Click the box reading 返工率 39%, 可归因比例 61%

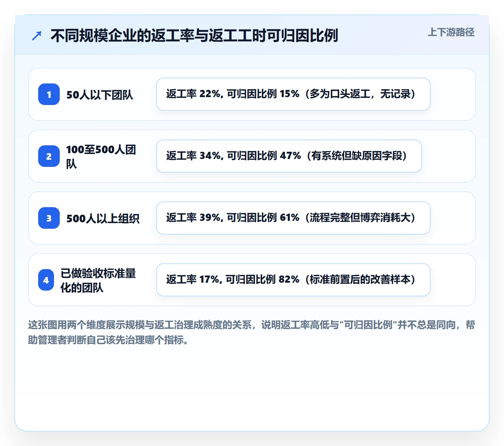[x=293, y=218]
